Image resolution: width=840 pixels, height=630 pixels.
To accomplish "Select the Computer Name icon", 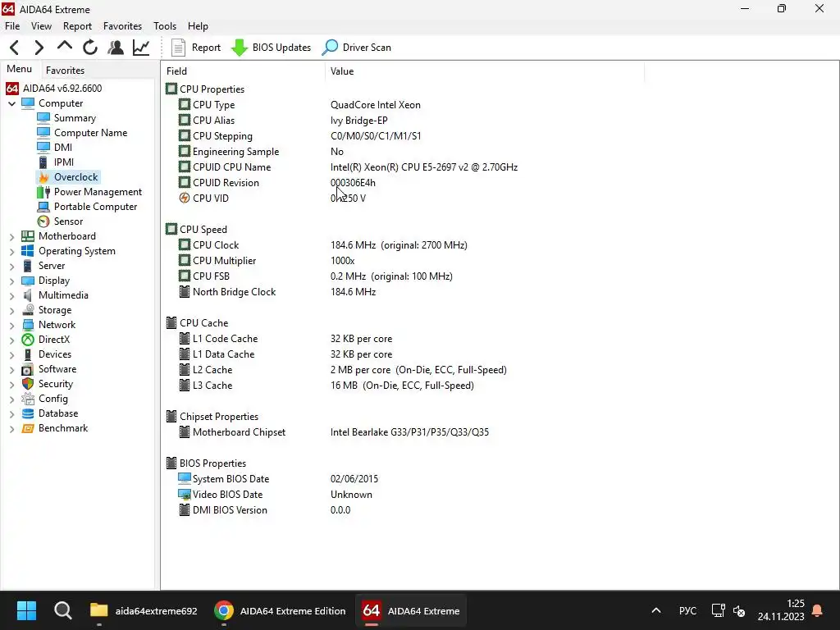I will [43, 133].
